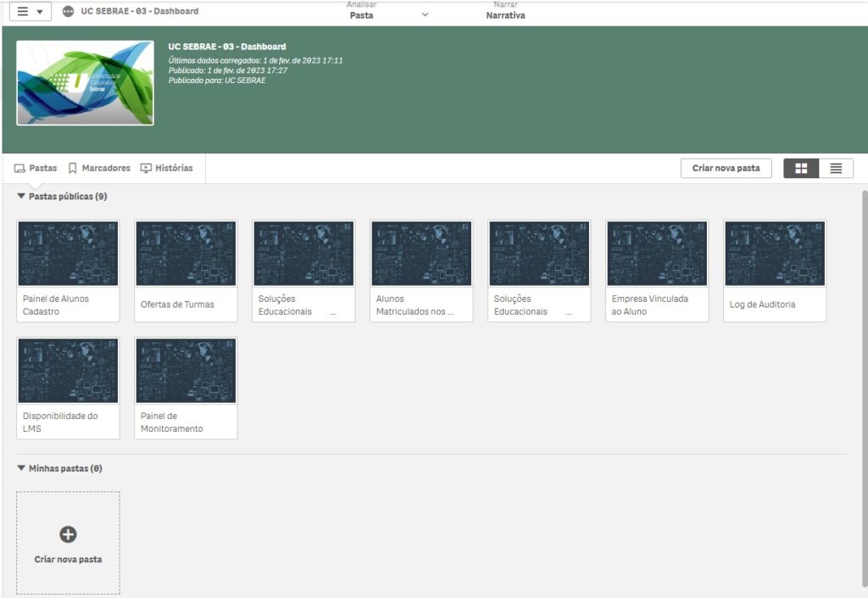This screenshot has width=868, height=598.
Task: Select Empresa Vinculada ao Aluno sheet
Action: tap(657, 270)
